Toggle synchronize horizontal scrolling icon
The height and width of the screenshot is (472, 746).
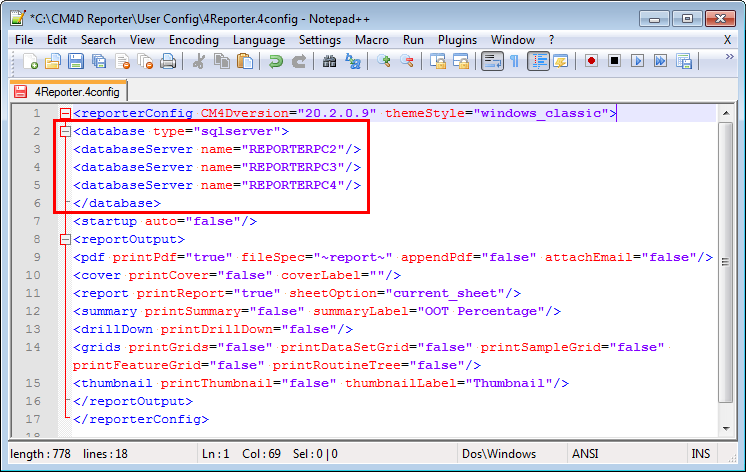(461, 61)
